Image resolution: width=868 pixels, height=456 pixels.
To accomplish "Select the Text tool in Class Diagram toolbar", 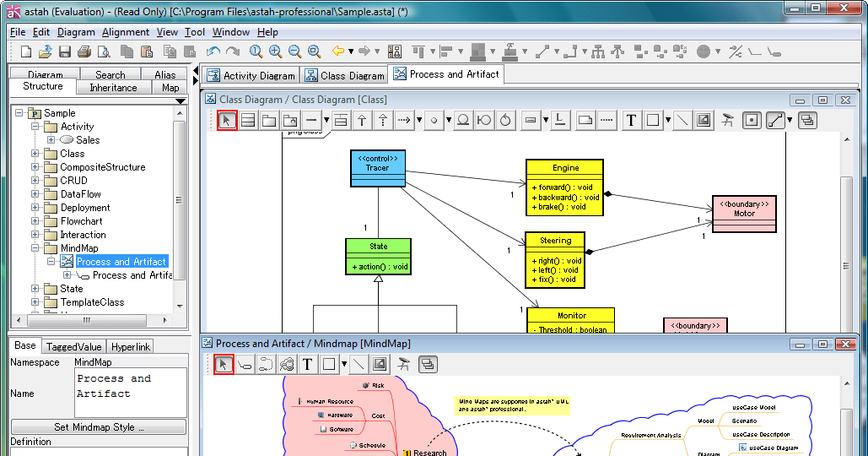I will click(631, 120).
